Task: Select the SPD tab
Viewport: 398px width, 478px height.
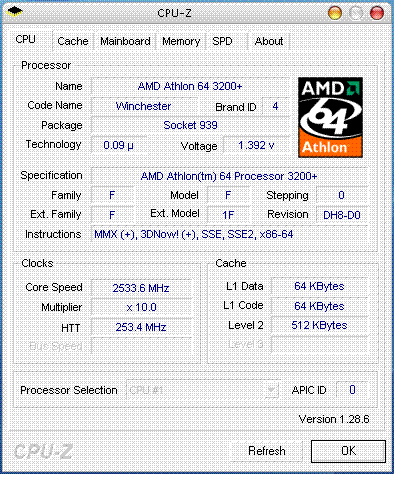Action: 222,41
